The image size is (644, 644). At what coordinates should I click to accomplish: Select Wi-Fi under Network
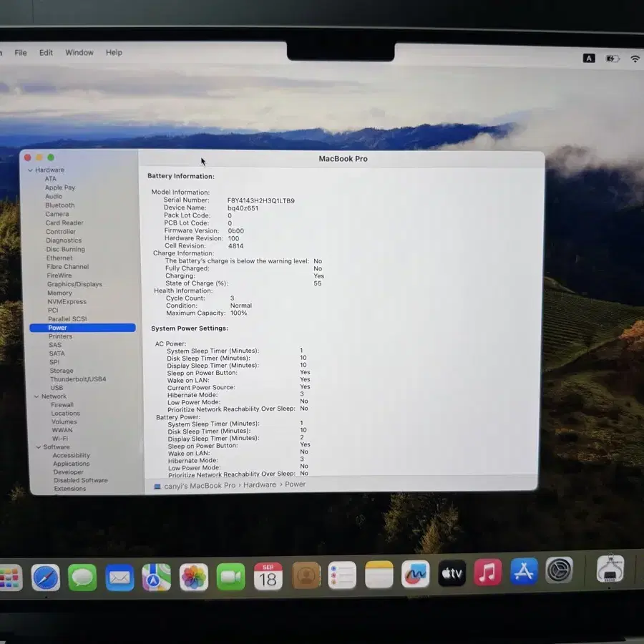pos(60,438)
